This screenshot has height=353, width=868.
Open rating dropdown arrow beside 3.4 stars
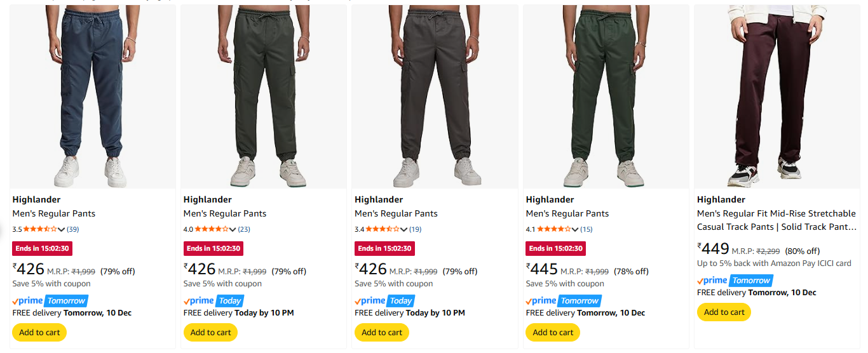[x=404, y=230]
